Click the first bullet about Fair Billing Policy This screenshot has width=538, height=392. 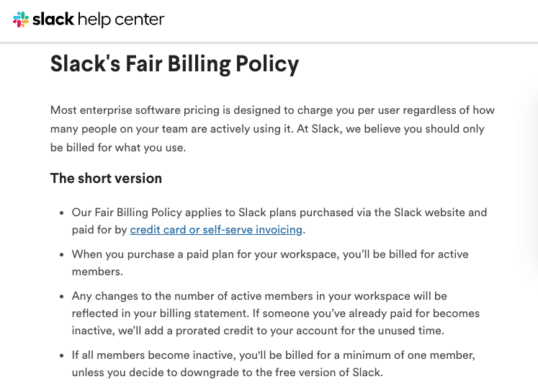pyautogui.click(x=279, y=221)
